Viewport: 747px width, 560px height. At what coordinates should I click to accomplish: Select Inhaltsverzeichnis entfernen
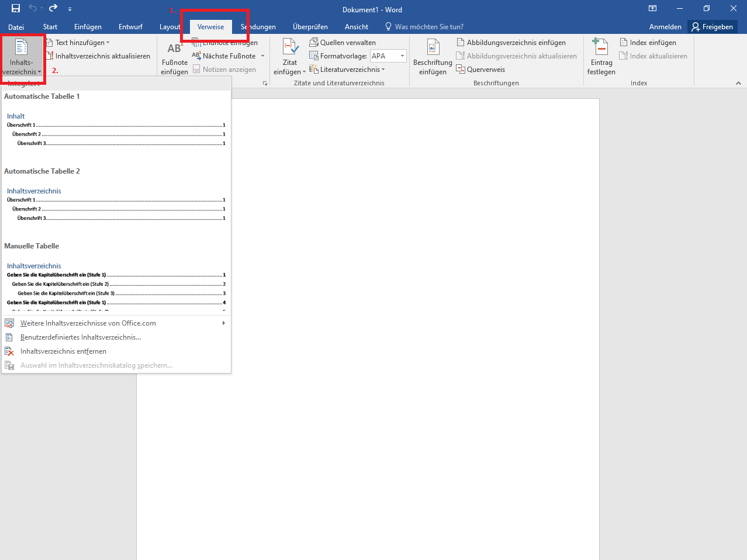coord(116,351)
